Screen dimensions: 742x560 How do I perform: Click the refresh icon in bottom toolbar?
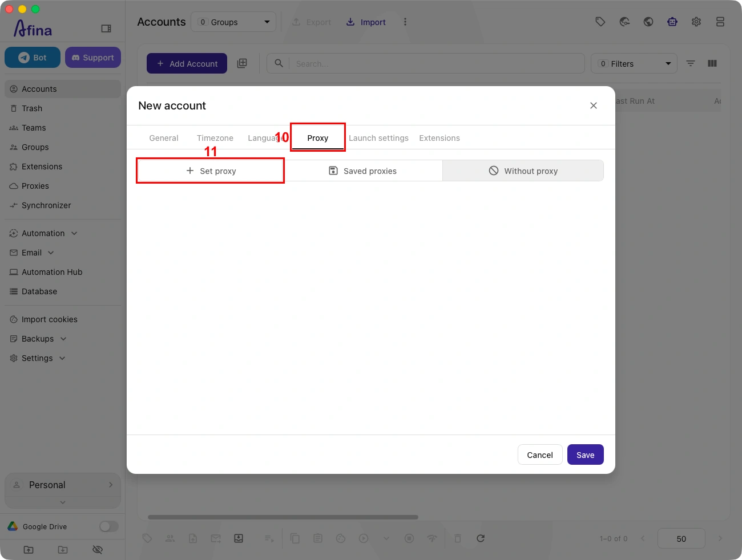481,538
